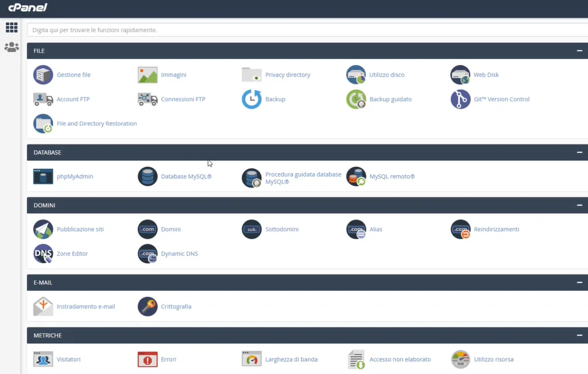Screen dimensions: 588x374
Task: Open the Gestione file icon
Action: [43, 75]
